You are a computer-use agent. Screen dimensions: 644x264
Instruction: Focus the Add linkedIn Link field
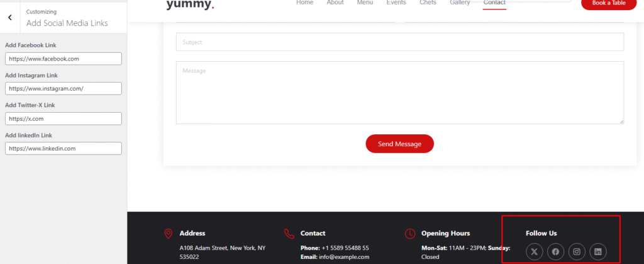pyautogui.click(x=64, y=149)
